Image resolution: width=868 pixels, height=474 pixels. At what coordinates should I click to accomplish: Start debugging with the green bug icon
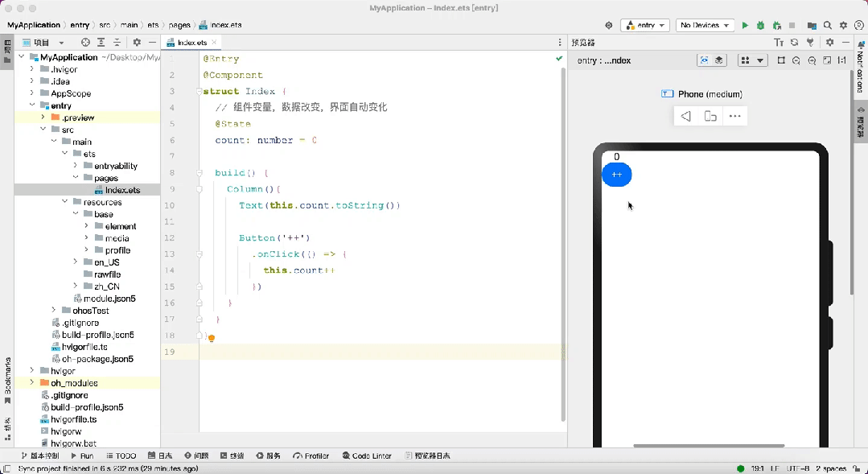coord(761,26)
